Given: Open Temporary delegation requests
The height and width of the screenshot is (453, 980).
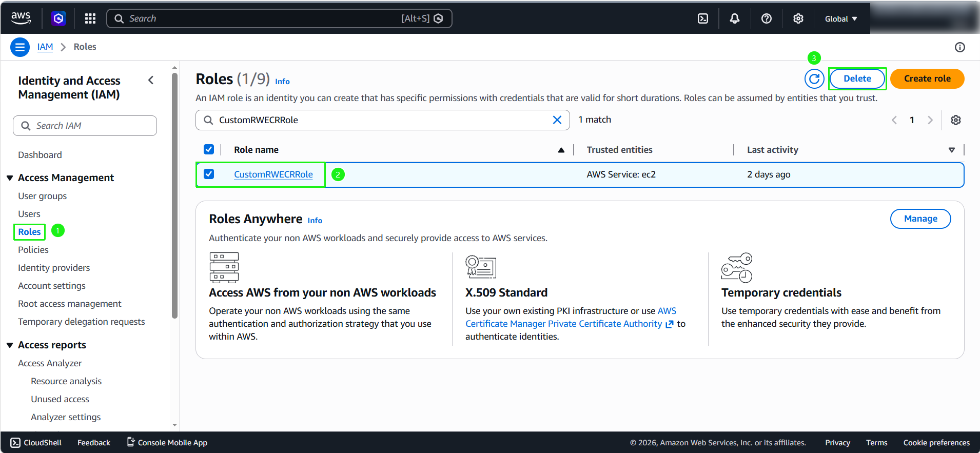Looking at the screenshot, I should [x=82, y=322].
